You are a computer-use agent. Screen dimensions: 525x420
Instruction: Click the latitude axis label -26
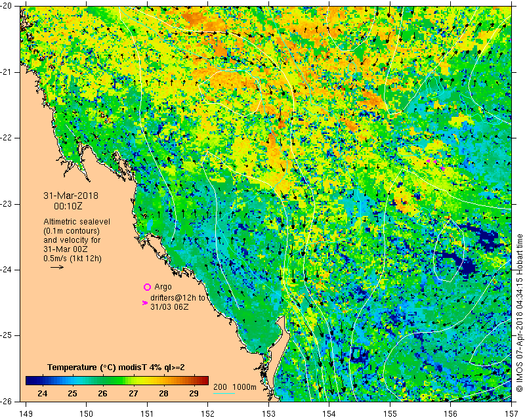(x=6, y=401)
